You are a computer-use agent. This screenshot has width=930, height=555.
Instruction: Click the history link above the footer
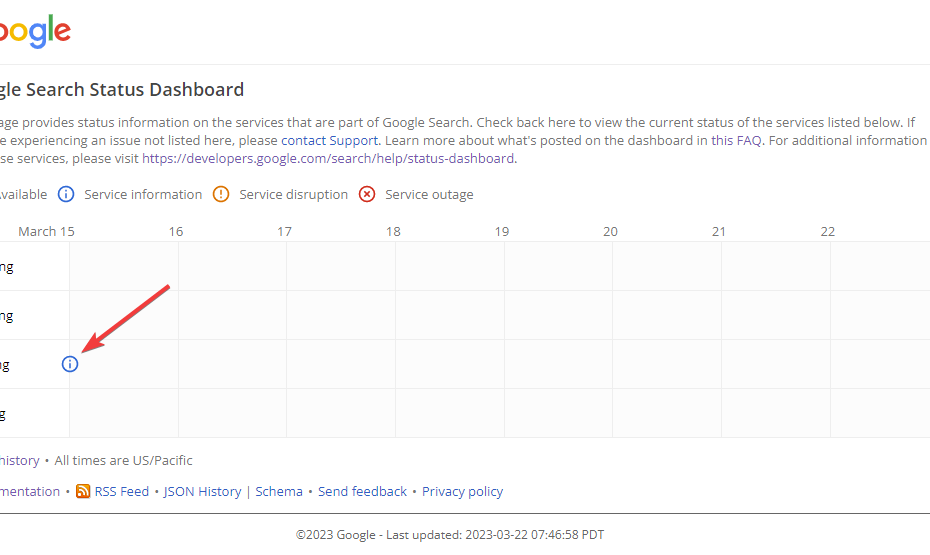pos(19,460)
